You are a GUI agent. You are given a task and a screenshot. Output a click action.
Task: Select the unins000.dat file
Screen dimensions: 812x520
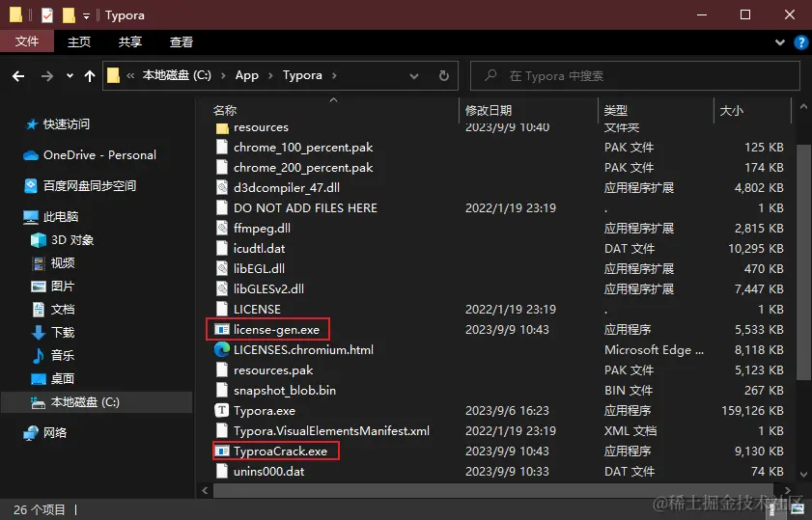click(x=268, y=472)
